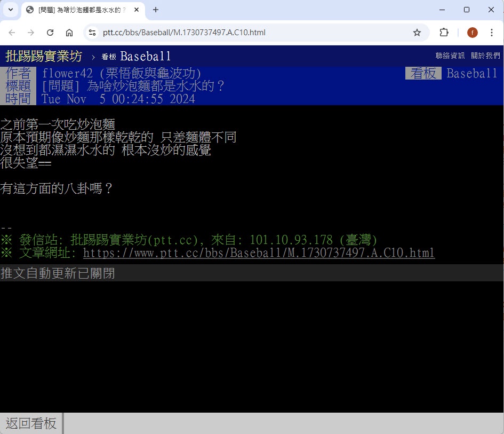
Task: Click the article URL hyperlink
Action: (x=259, y=252)
